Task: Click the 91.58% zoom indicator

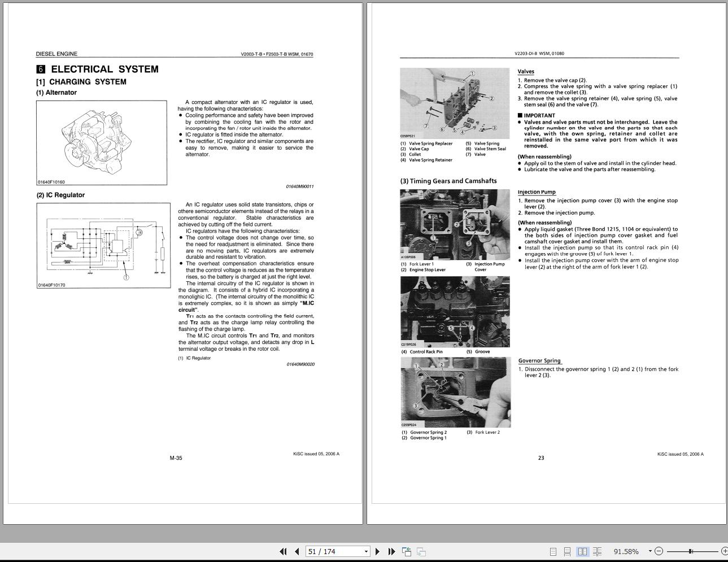Action: coord(626,551)
